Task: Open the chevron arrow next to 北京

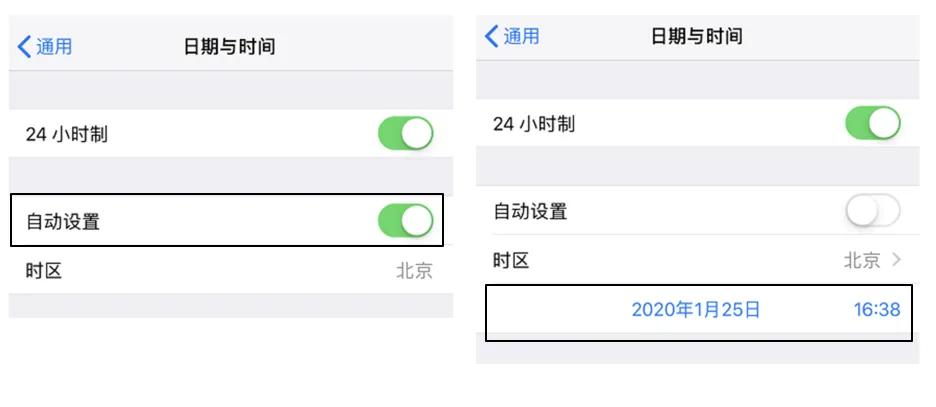Action: (x=896, y=260)
